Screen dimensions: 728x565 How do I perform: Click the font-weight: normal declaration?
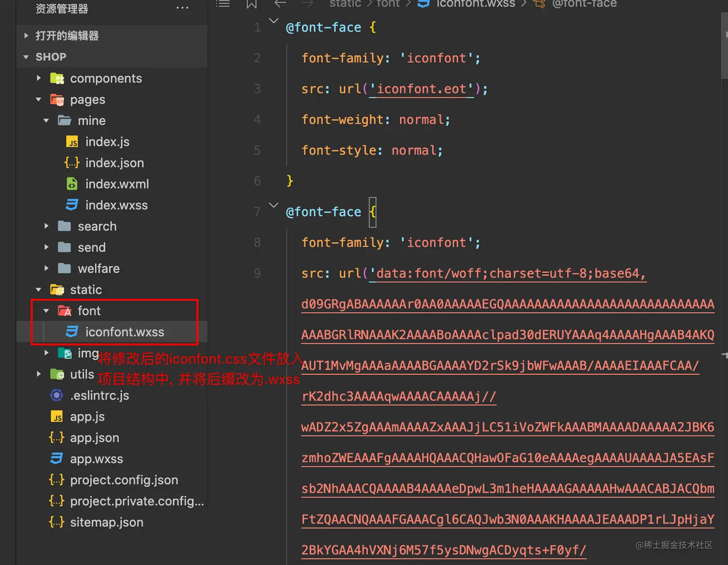376,120
